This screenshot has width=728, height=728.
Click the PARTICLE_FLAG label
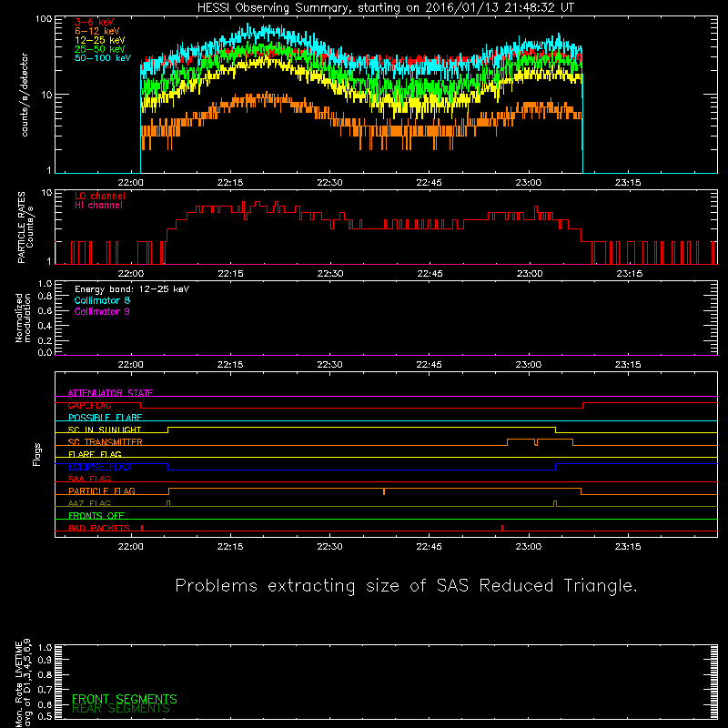102,490
